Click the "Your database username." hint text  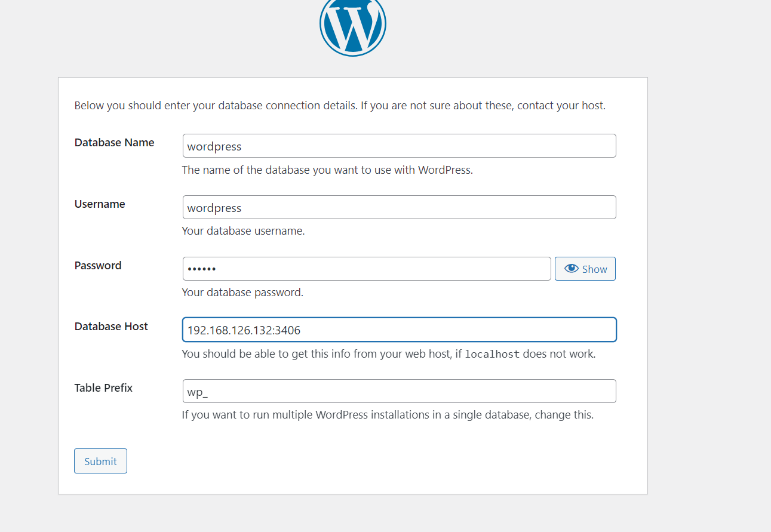[243, 231]
